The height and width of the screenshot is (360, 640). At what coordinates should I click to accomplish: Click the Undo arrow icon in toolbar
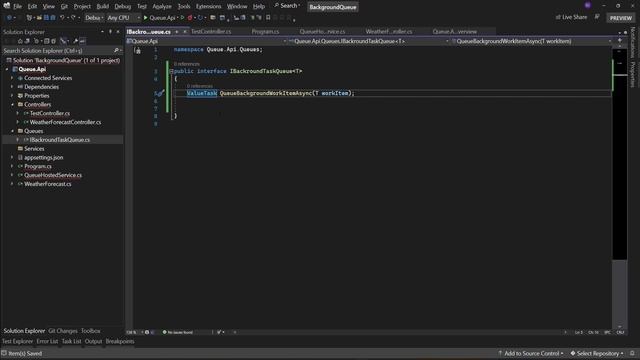(x=62, y=18)
